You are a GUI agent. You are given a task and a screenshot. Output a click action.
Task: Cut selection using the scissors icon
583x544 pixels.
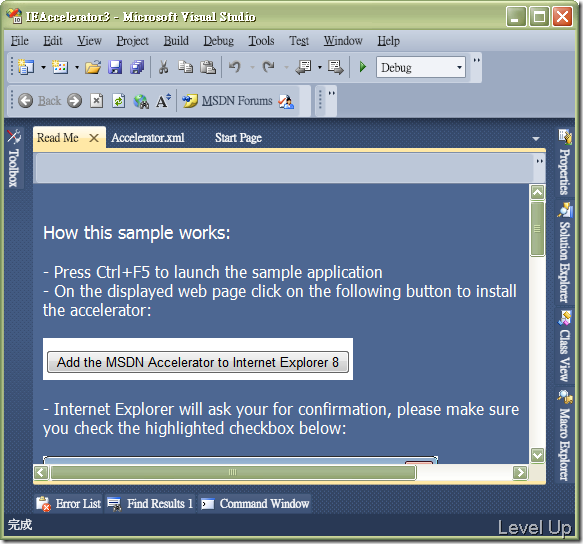(x=163, y=67)
